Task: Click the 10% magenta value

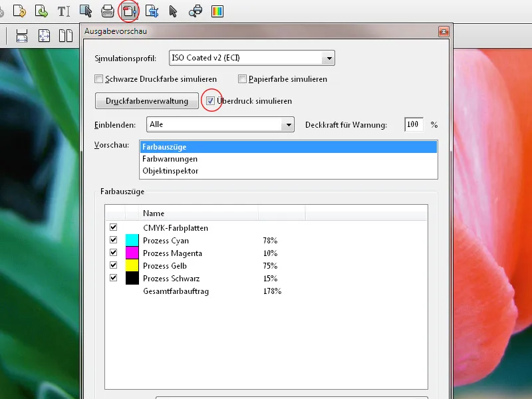Action: point(270,253)
